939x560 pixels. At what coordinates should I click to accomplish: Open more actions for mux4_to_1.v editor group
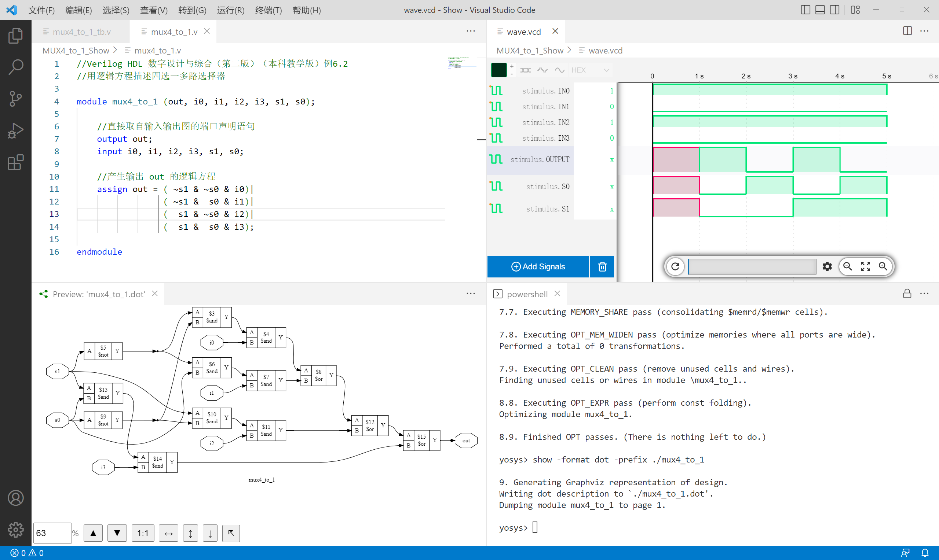pos(471,31)
